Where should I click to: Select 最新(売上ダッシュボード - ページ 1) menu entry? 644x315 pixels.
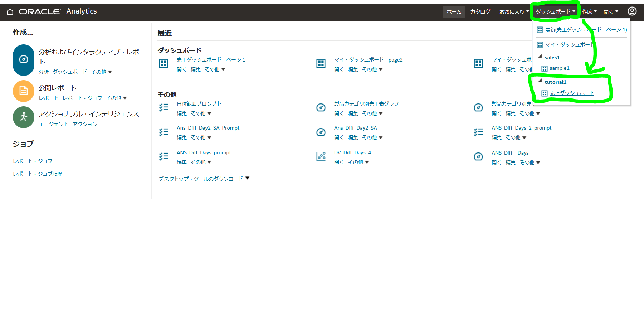click(x=586, y=30)
